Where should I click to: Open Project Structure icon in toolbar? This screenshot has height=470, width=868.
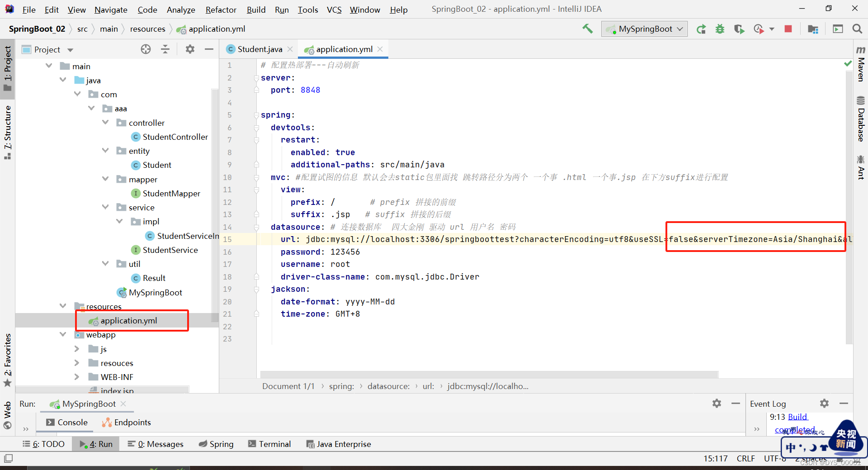pyautogui.click(x=813, y=29)
